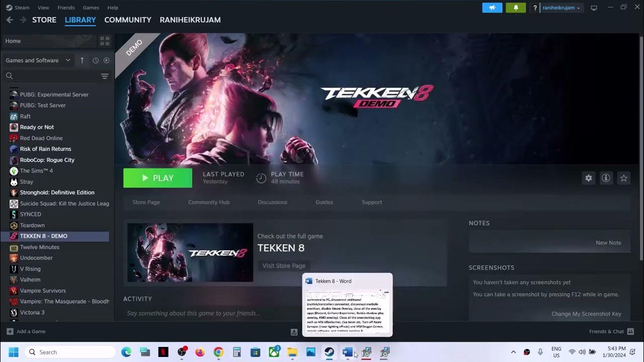The image size is (644, 362).
Task: Open game settings gear icon
Action: [x=588, y=178]
